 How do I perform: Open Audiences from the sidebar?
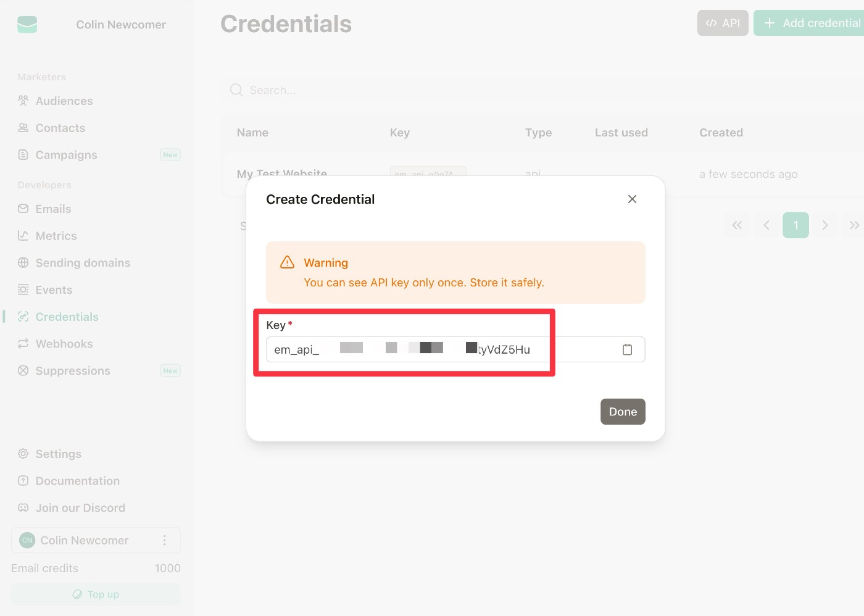64,101
